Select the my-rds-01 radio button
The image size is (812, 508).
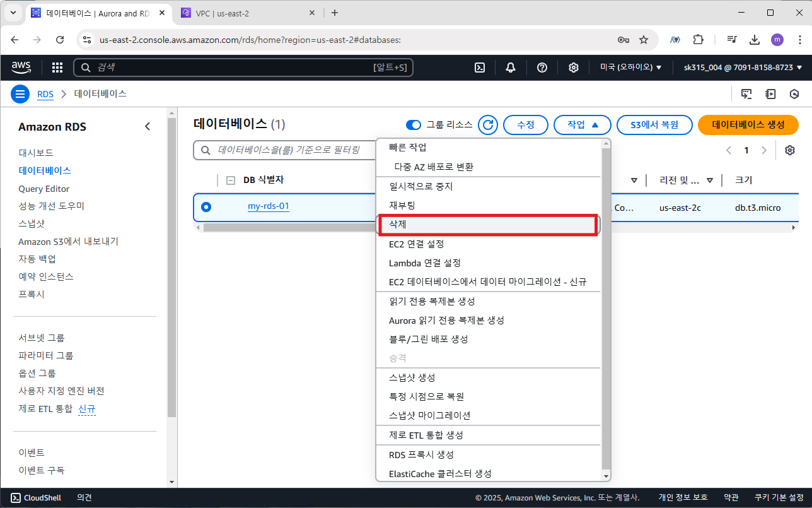(x=206, y=207)
